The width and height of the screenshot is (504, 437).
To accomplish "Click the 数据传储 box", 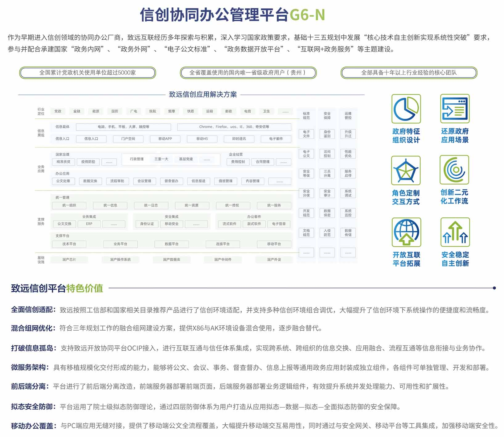I will [x=348, y=233].
